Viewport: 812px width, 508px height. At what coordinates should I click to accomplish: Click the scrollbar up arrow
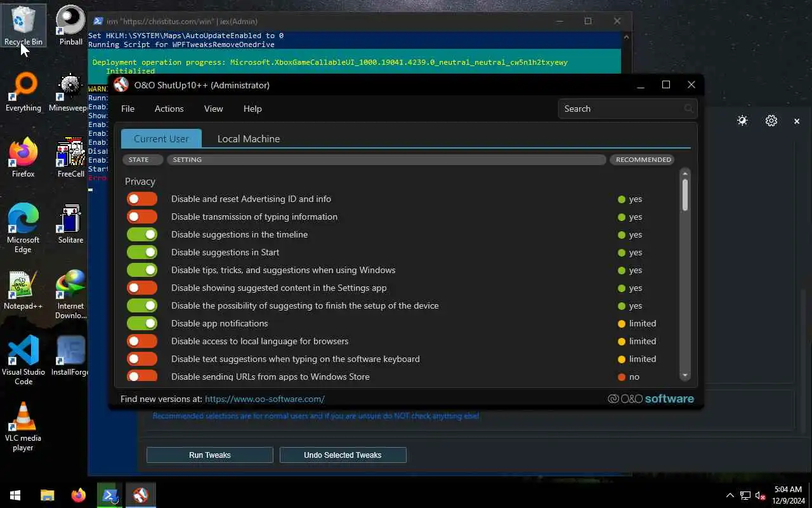pos(685,173)
